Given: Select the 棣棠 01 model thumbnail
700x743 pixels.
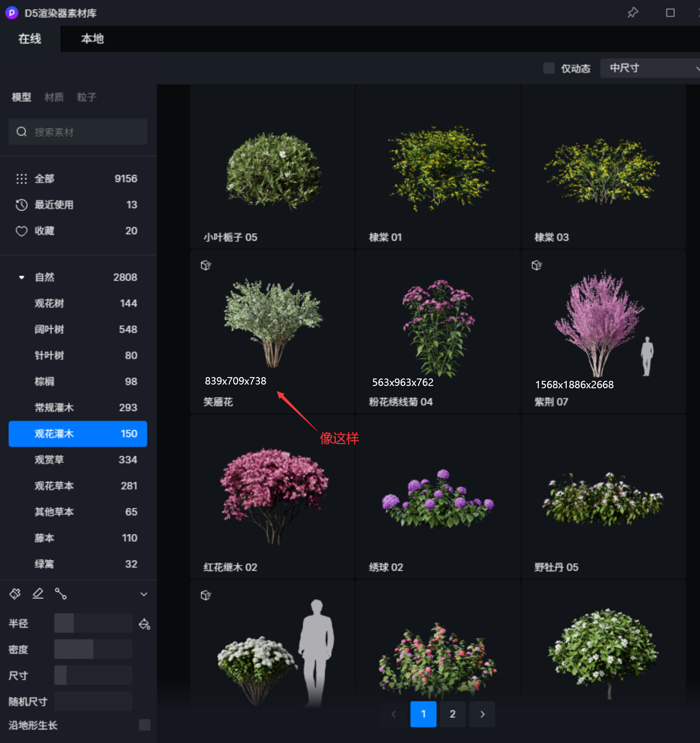Looking at the screenshot, I should point(438,167).
